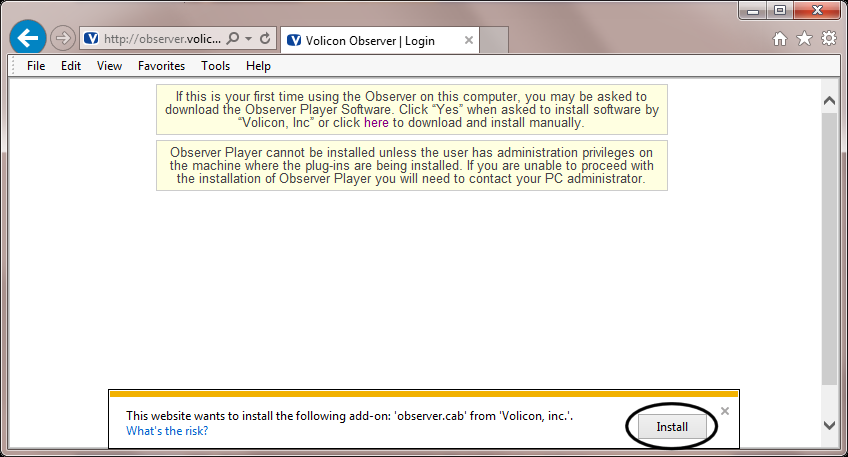The width and height of the screenshot is (848, 457).
Task: Open the Edit menu
Action: 71,66
